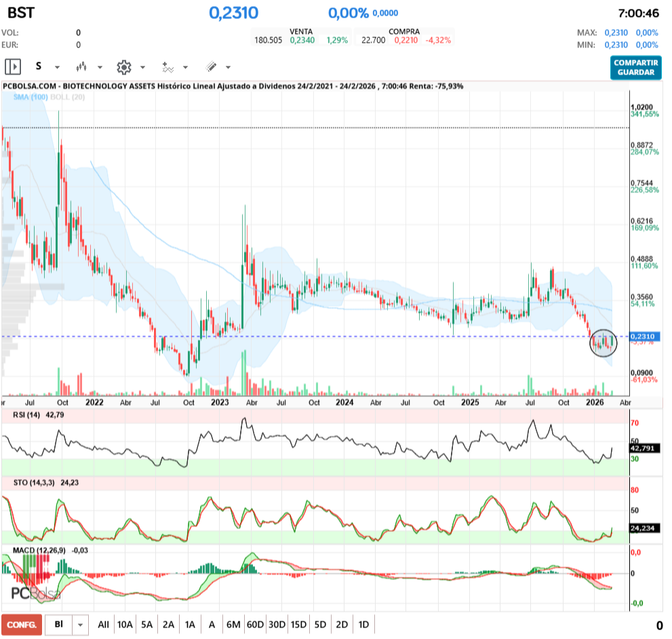Screen dimensions: 672x639
Task: Select the candlestick style tool labeled S
Action: coord(38,66)
